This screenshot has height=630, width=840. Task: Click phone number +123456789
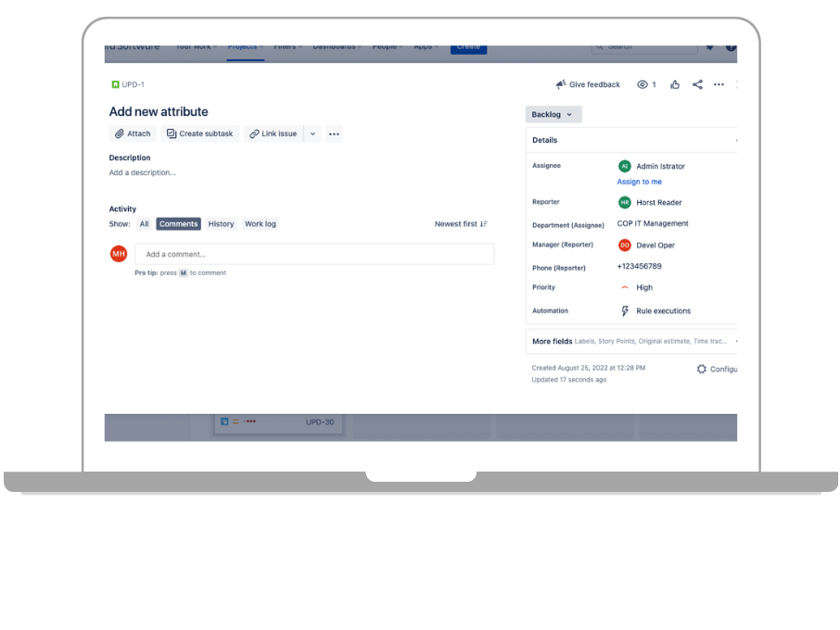click(639, 266)
